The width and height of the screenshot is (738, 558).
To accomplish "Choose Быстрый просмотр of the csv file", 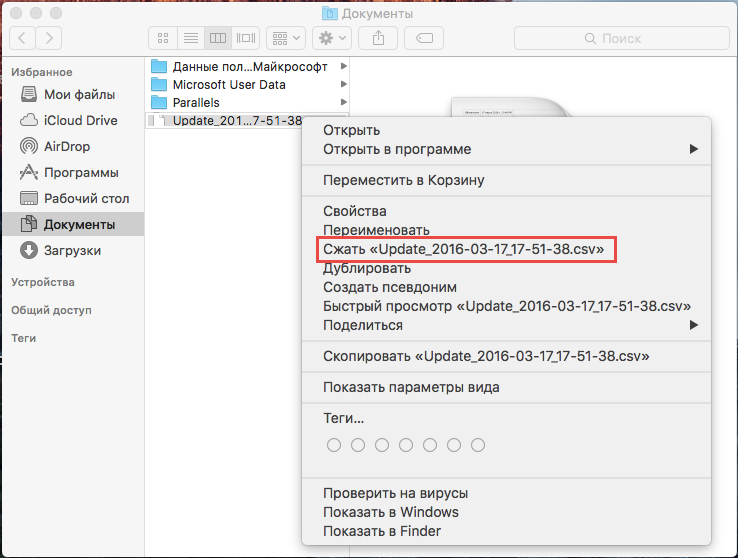I will click(506, 306).
